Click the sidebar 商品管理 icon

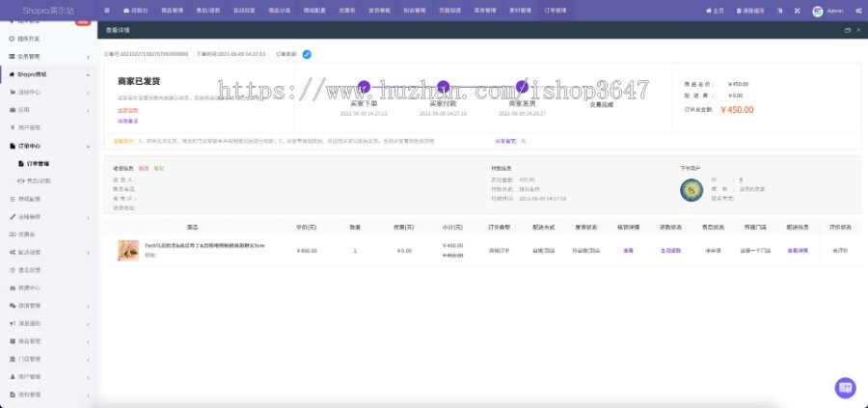tap(13, 341)
